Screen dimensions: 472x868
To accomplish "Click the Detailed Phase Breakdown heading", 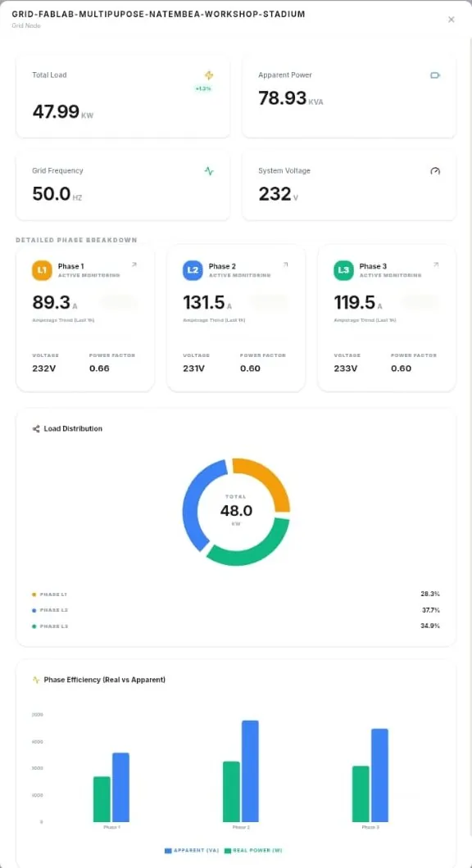I will 76,240.
